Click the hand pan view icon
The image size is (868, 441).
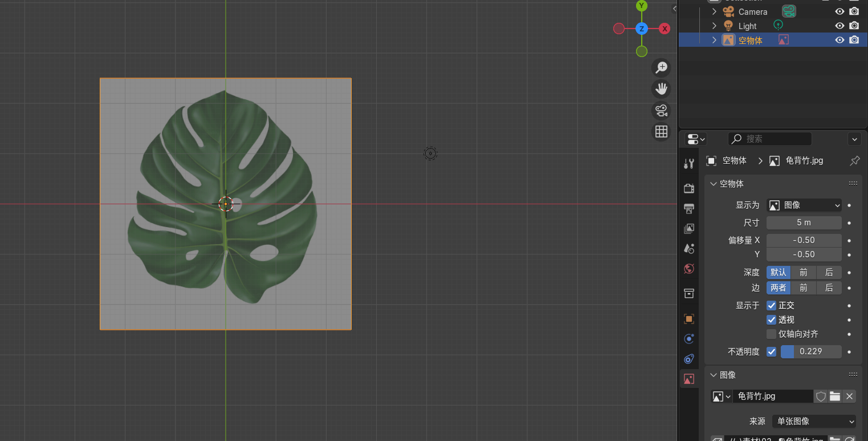click(661, 89)
